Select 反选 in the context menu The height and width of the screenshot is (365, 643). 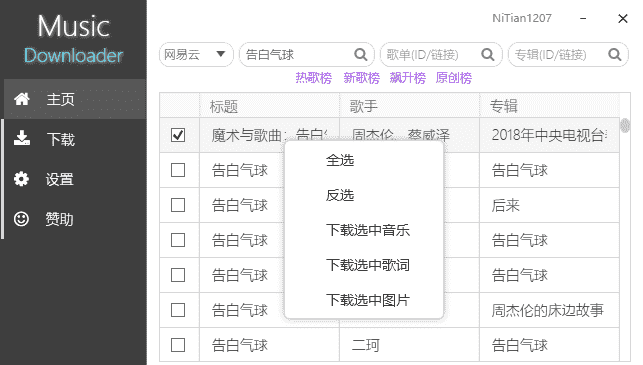[340, 195]
